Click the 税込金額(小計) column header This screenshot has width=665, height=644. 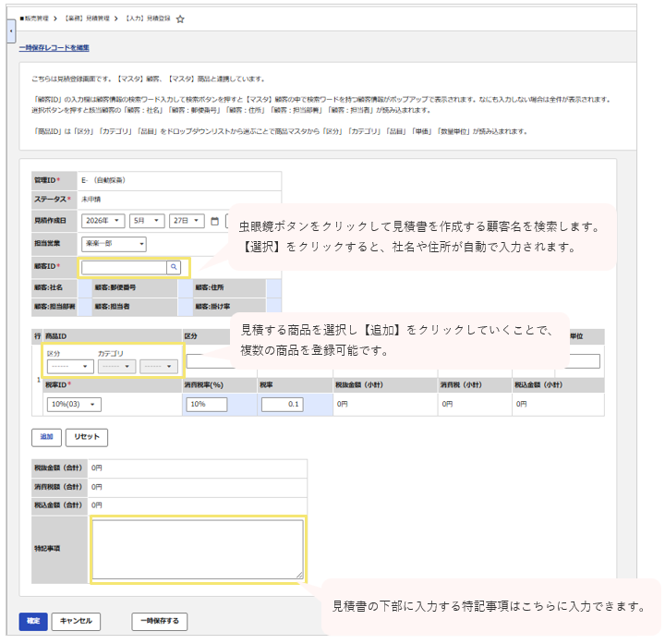tap(558, 385)
